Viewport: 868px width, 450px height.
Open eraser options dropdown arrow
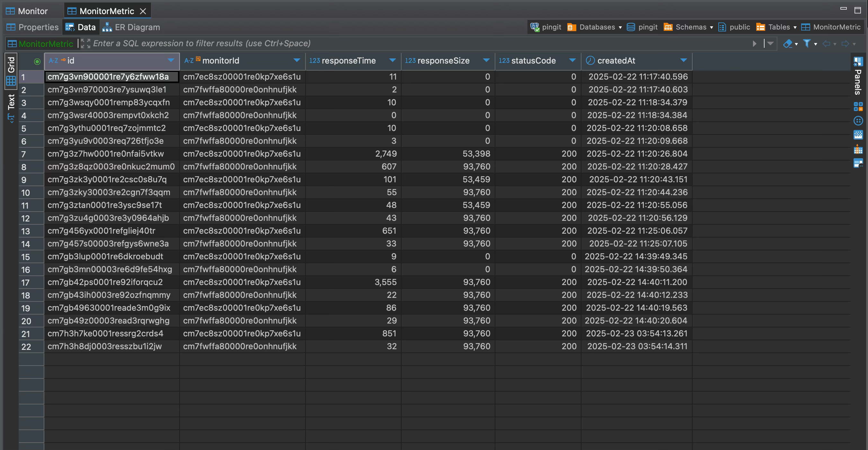[x=796, y=44]
